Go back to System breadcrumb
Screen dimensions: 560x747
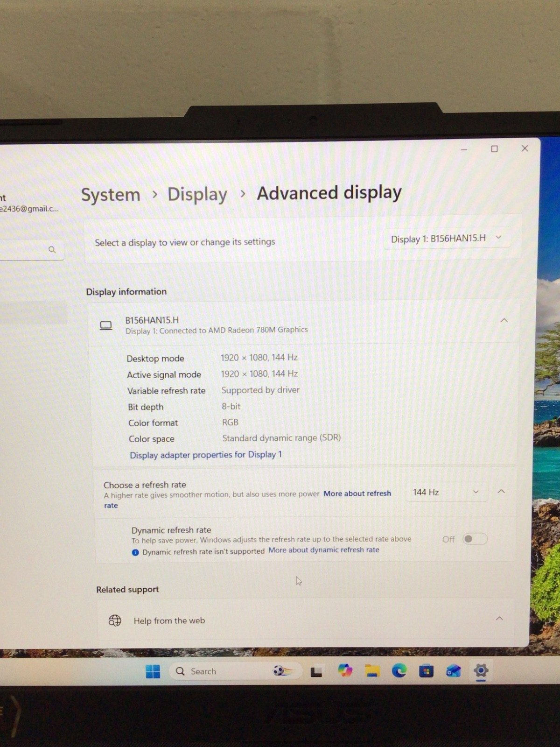pyautogui.click(x=111, y=194)
